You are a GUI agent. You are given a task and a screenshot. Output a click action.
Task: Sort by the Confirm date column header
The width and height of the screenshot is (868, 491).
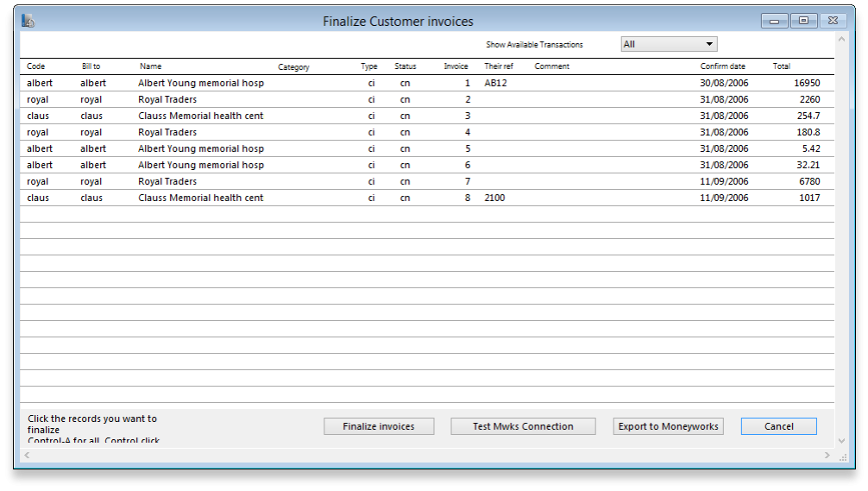pos(722,66)
